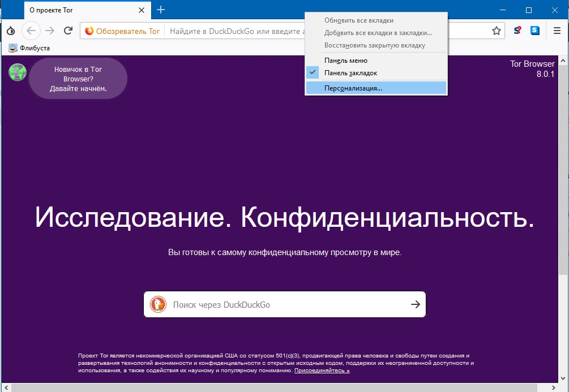Screen dimensions: 569x392
Task: Close the 'О проекте Tor' tab
Action: point(142,10)
